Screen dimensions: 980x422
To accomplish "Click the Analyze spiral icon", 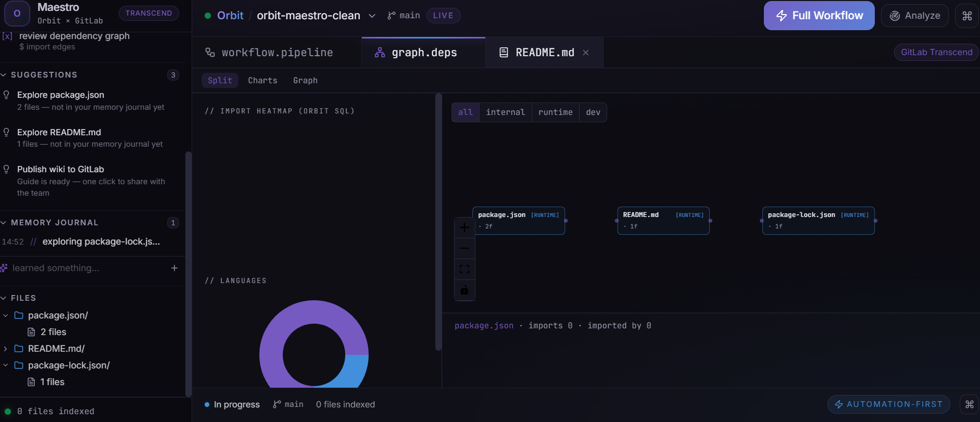I will 895,16.
